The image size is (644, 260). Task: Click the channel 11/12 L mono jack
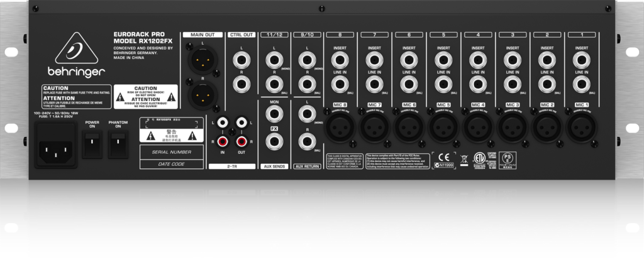coord(274,60)
